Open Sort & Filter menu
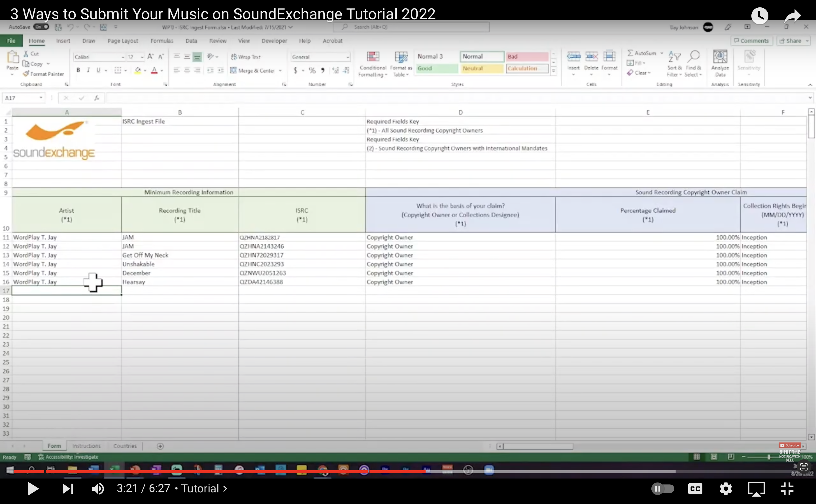Viewport: 816px width, 504px height. (x=674, y=64)
